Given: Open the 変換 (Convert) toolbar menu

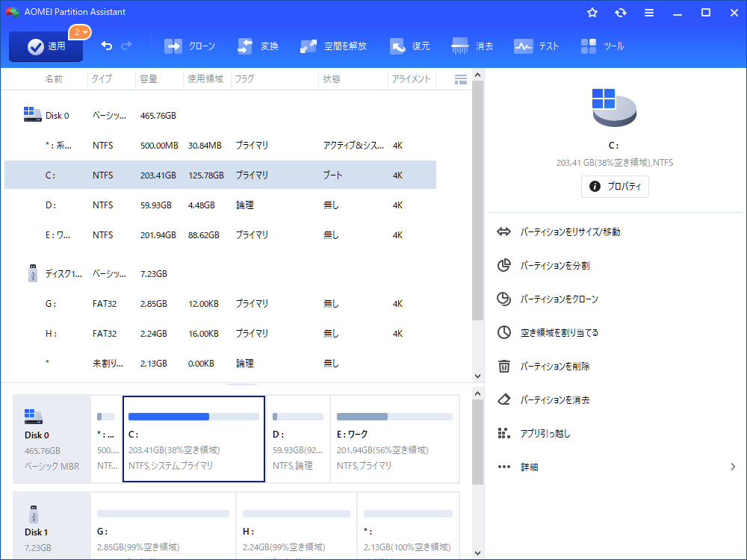Looking at the screenshot, I should [258, 46].
